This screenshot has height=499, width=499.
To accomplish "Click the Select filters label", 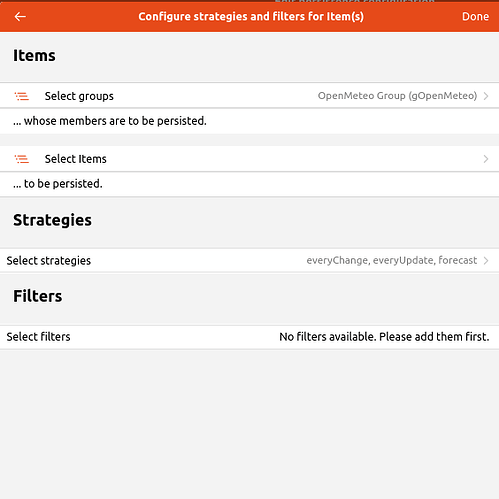I will [x=38, y=337].
